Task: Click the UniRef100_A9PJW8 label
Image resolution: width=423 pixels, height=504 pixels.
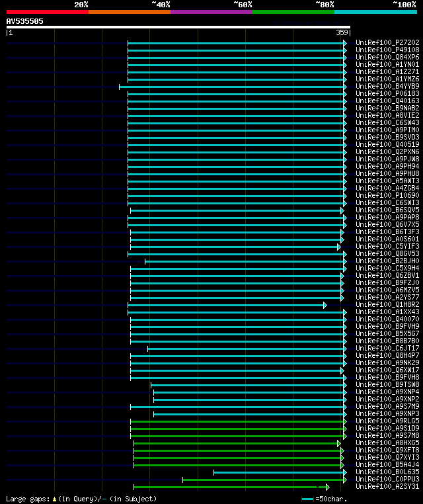Action: point(387,159)
